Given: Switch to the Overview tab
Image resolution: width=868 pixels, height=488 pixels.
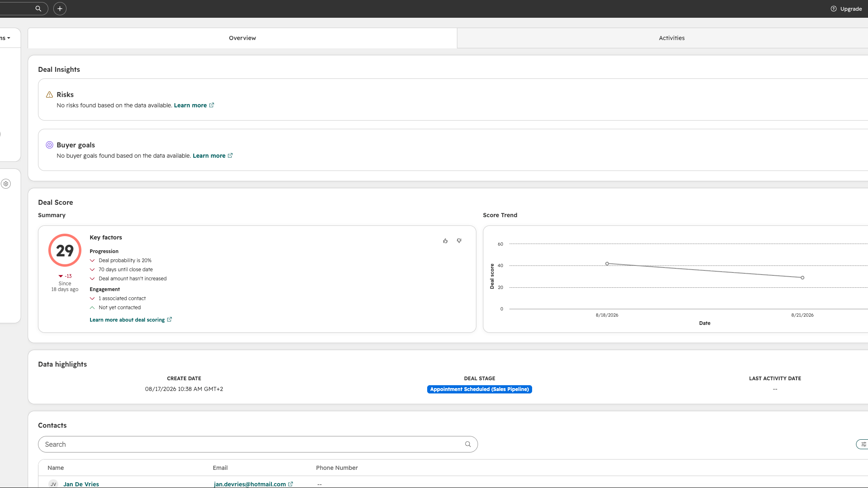Looking at the screenshot, I should point(243,38).
